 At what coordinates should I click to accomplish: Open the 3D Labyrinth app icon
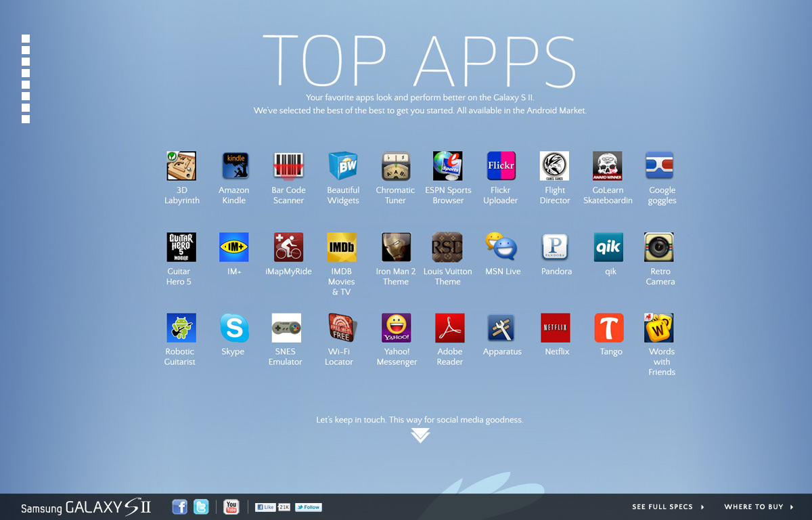click(181, 166)
